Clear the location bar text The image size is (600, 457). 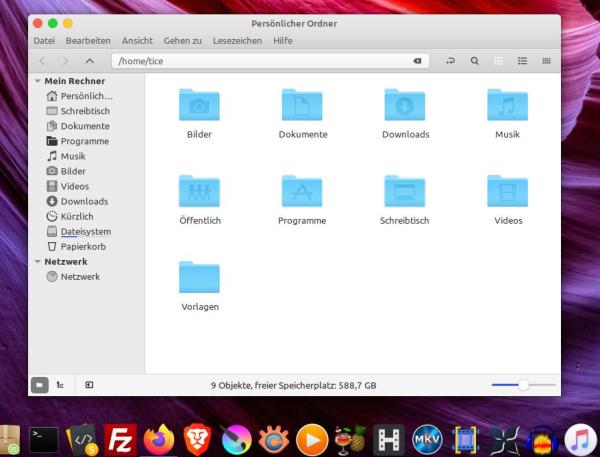417,61
